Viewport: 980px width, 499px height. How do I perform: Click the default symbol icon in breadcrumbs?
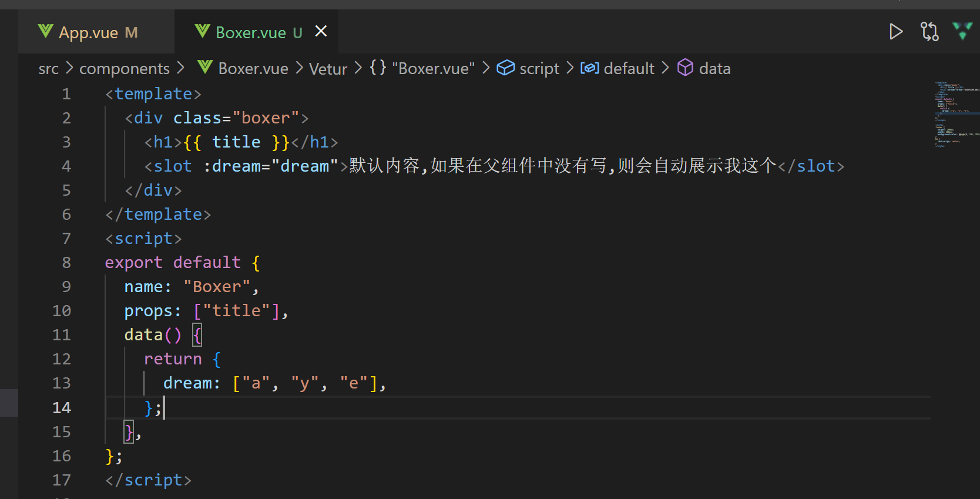tap(589, 68)
